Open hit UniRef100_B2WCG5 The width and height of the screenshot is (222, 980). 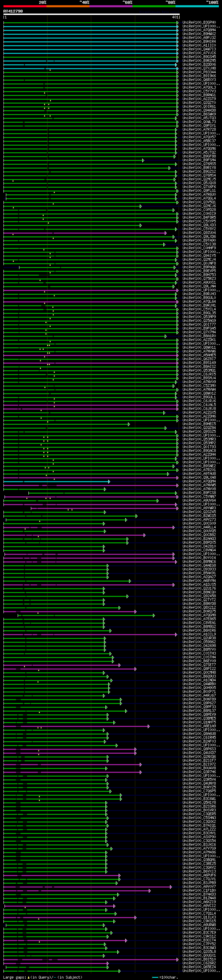click(x=199, y=516)
